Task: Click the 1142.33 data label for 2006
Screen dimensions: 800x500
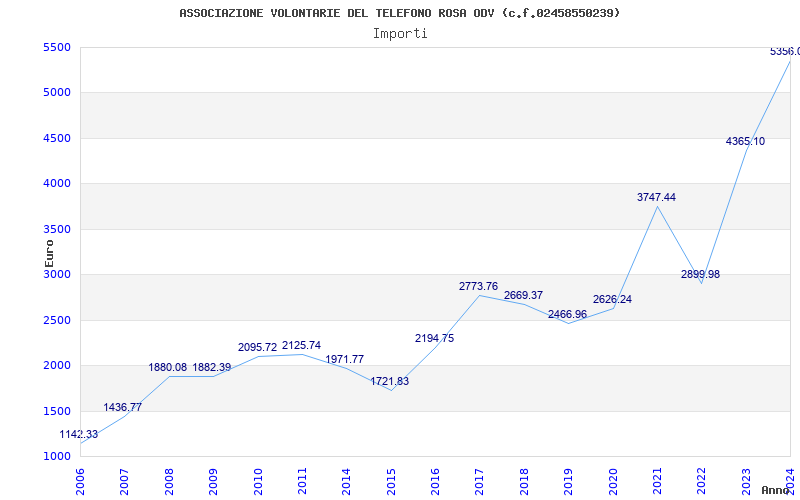Action: (x=79, y=435)
